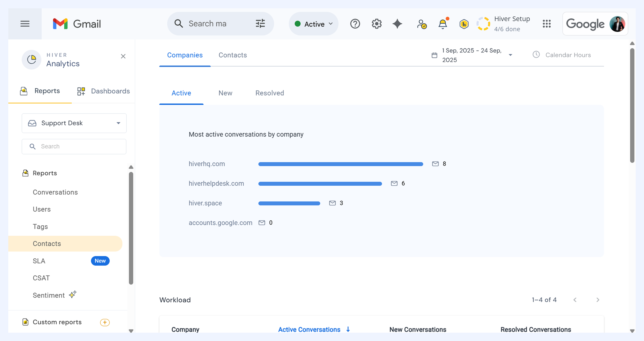Click the calendar icon beside the date range
The image size is (644, 341).
coord(434,55)
